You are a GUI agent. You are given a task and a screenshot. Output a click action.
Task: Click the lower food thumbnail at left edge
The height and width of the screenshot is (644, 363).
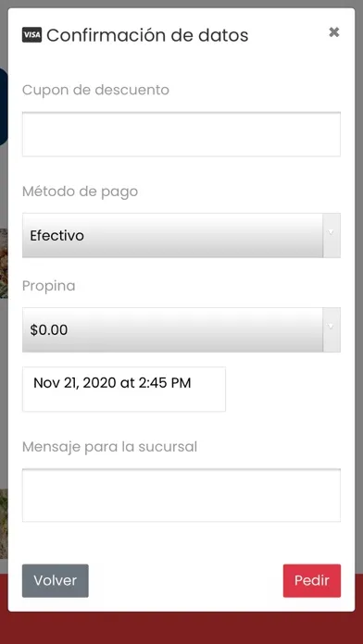pyautogui.click(x=4, y=524)
